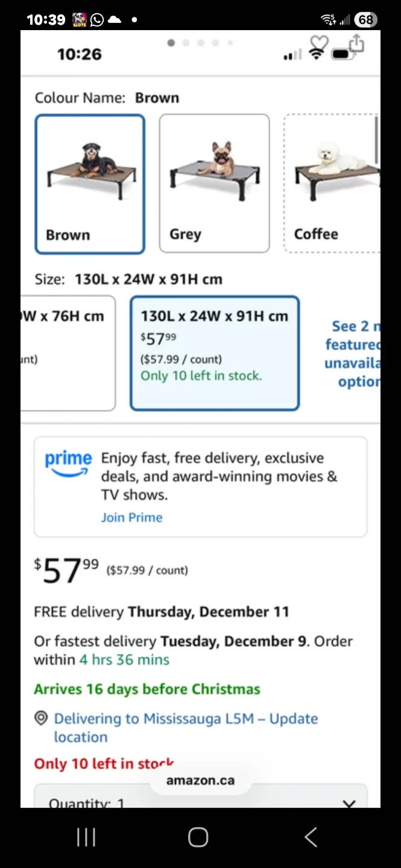
Task: Open Android recent apps
Action: [86, 837]
